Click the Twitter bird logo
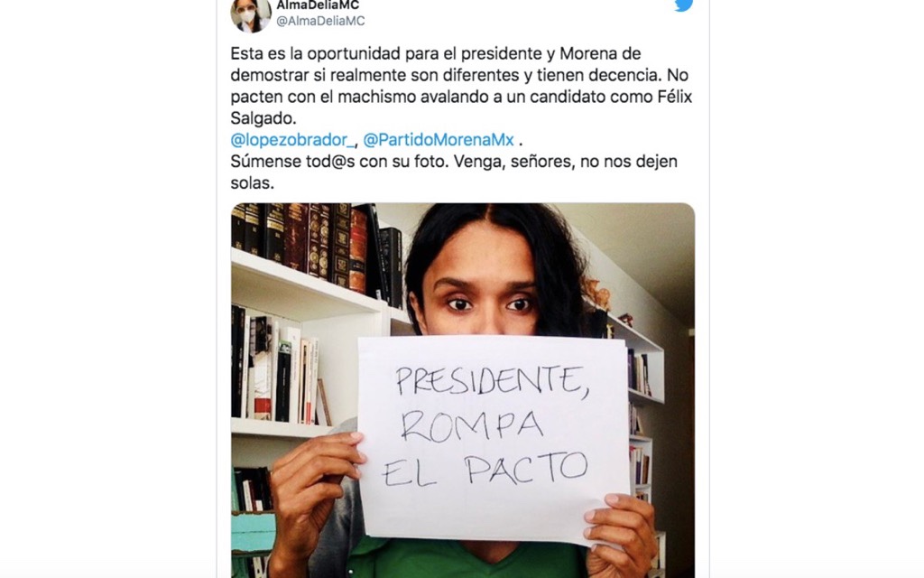The image size is (924, 578). click(x=684, y=5)
